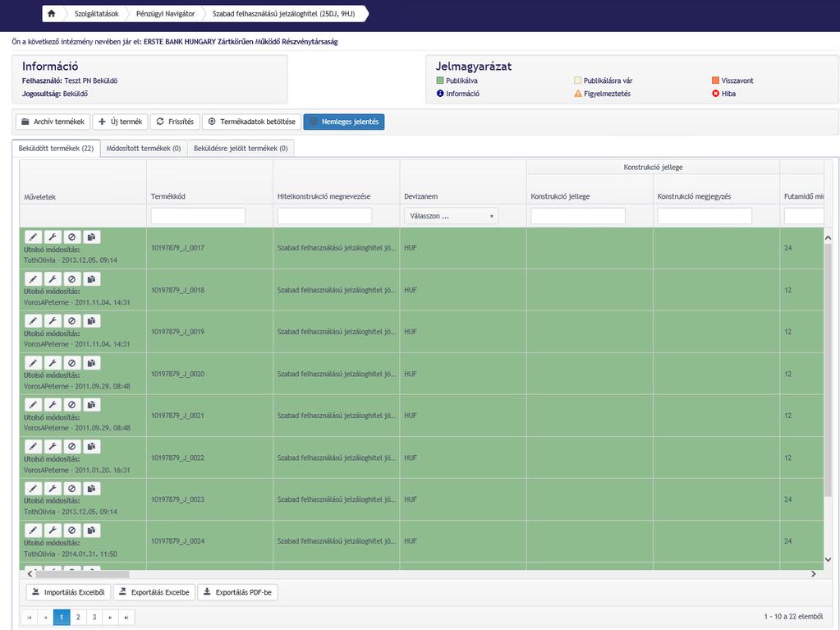Edit product 10197879_J_0017 with pencil icon
The image size is (840, 630).
pyautogui.click(x=33, y=237)
